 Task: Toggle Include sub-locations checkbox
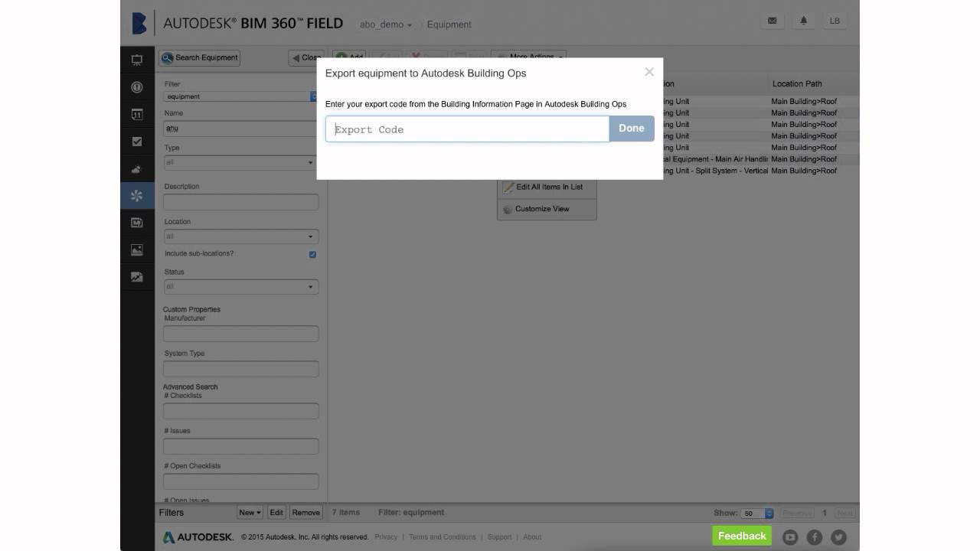312,254
